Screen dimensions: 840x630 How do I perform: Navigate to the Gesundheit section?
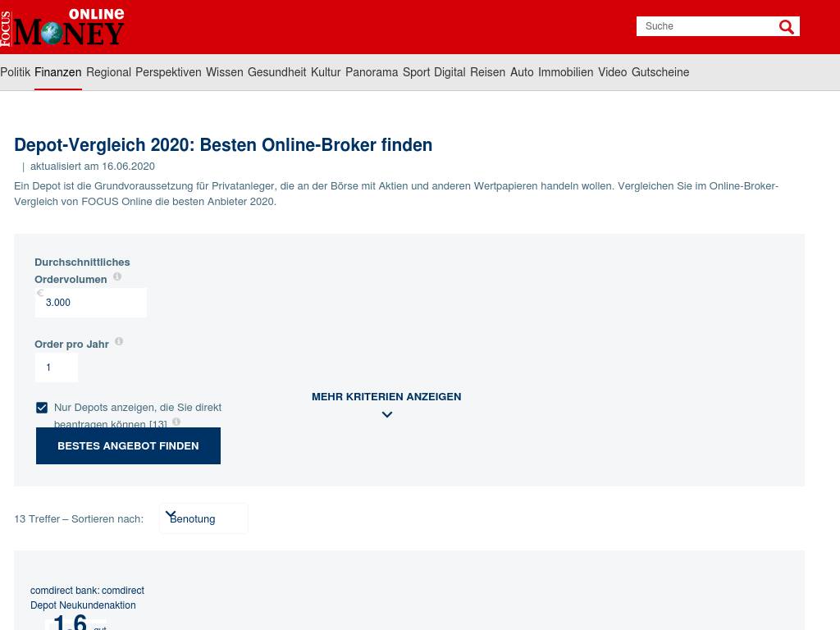(276, 72)
